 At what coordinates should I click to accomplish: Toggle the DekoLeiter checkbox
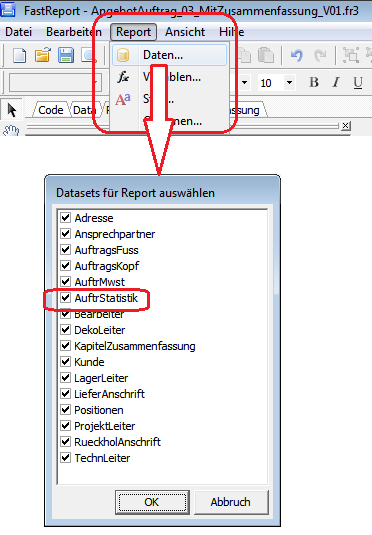click(x=65, y=330)
